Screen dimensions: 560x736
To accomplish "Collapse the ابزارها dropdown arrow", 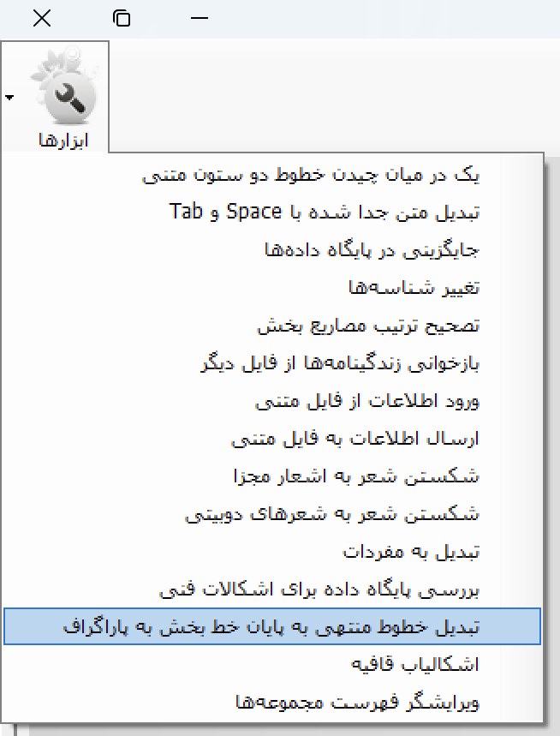I will [9, 97].
